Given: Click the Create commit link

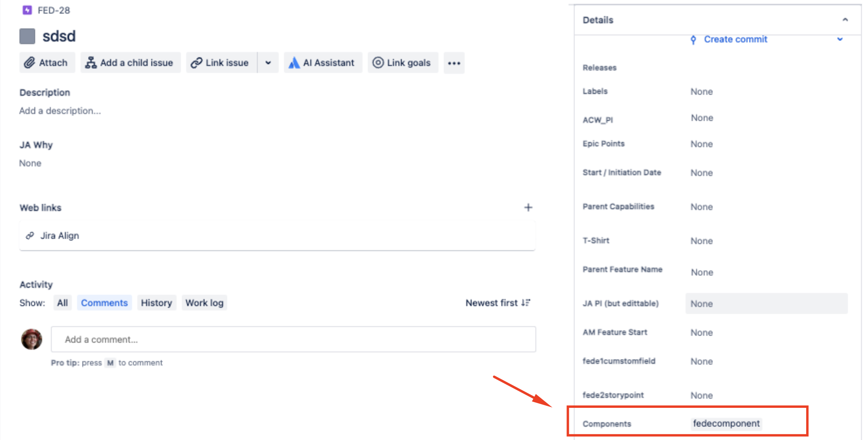Looking at the screenshot, I should pos(735,39).
